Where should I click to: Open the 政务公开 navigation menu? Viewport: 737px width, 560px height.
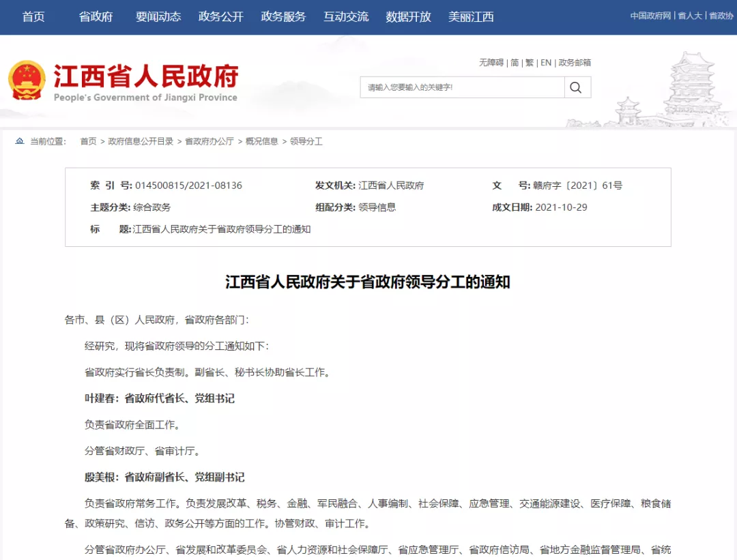coord(219,16)
